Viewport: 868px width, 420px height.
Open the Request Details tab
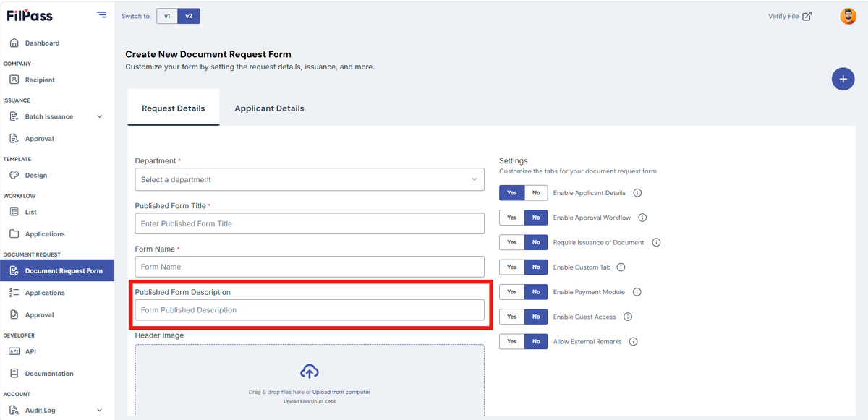click(x=174, y=108)
